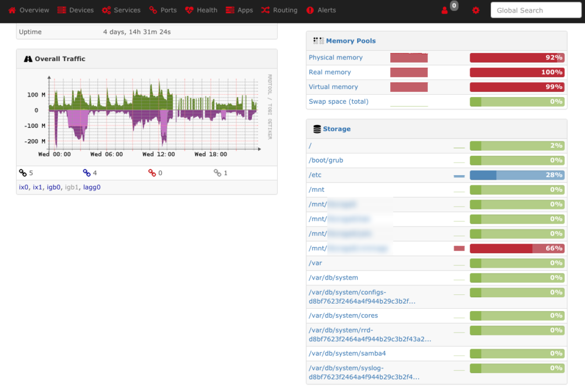
Task: Click the Storage database stack icon
Action: point(317,129)
